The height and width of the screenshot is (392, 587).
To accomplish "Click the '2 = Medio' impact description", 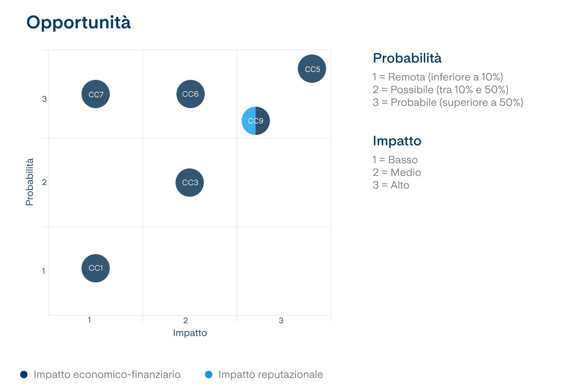I will pos(397,172).
